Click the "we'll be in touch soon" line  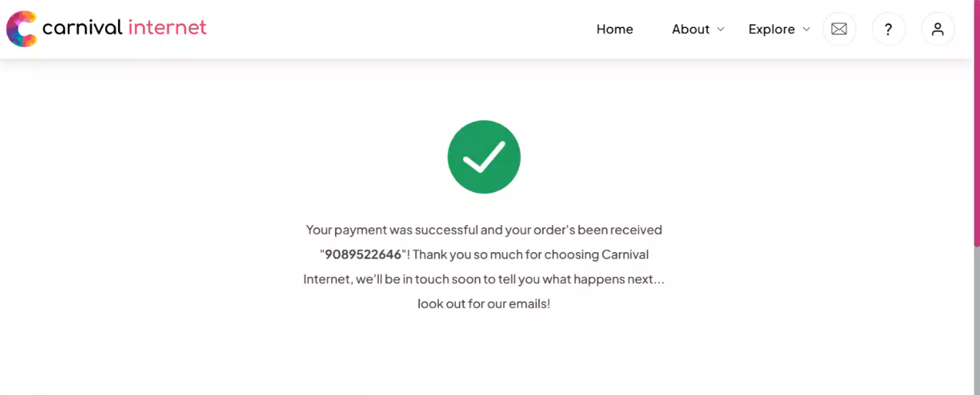pyautogui.click(x=484, y=279)
